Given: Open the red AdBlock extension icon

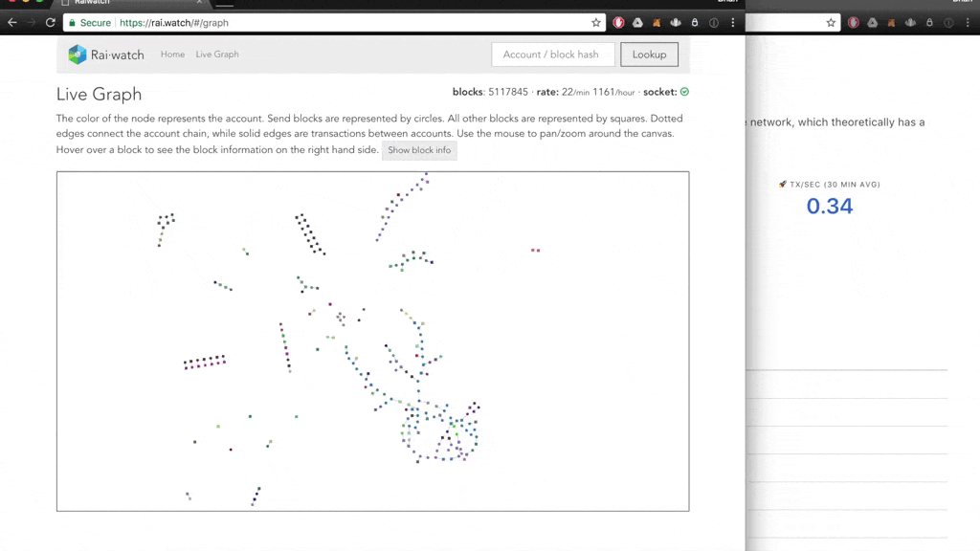Looking at the screenshot, I should (x=619, y=22).
